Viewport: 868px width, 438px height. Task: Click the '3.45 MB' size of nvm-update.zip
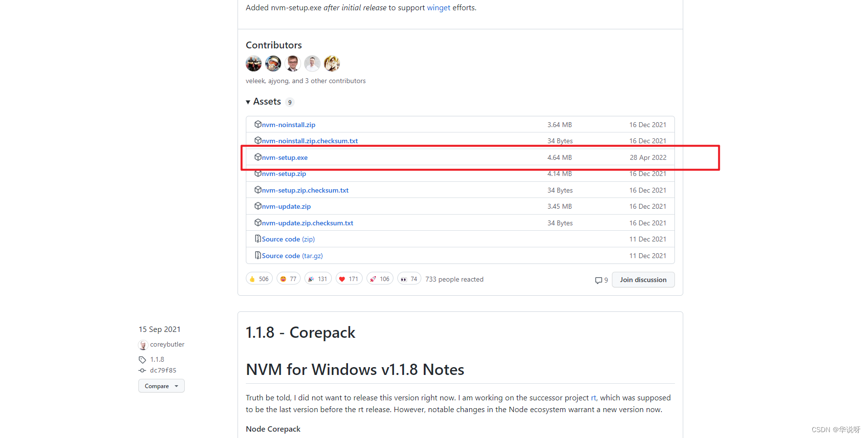tap(560, 206)
